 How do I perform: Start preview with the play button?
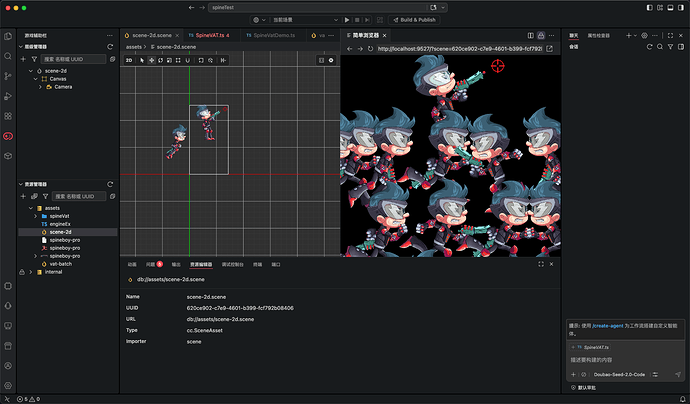(347, 20)
